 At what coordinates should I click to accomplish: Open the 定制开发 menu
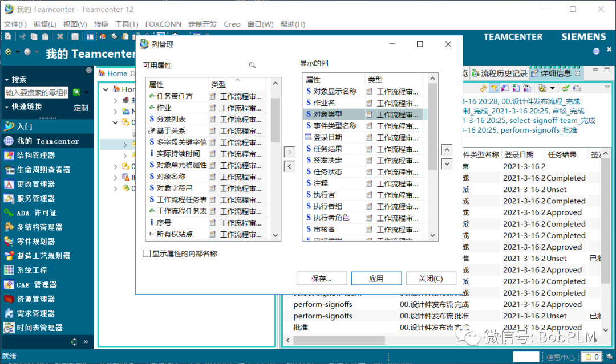click(x=202, y=24)
